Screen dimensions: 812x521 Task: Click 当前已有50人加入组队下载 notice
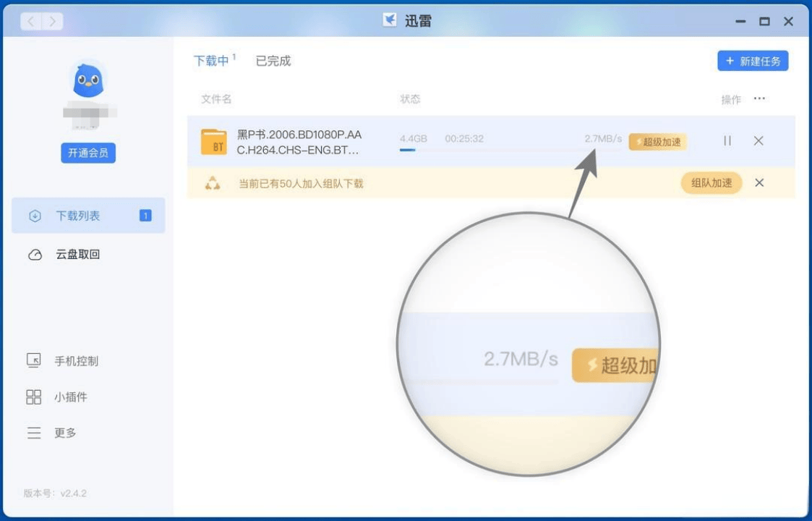pos(301,184)
